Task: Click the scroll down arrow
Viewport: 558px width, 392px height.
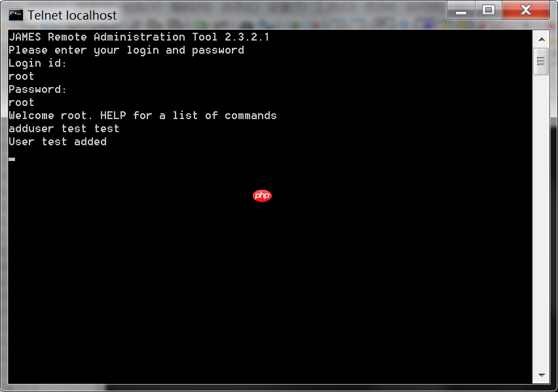Action: coord(542,375)
